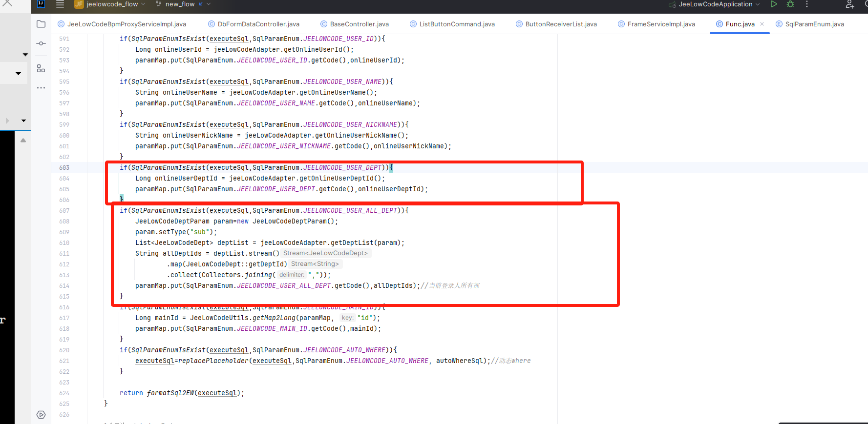This screenshot has height=424, width=868.
Task: Click line number 607 in the gutter
Action: 64,210
